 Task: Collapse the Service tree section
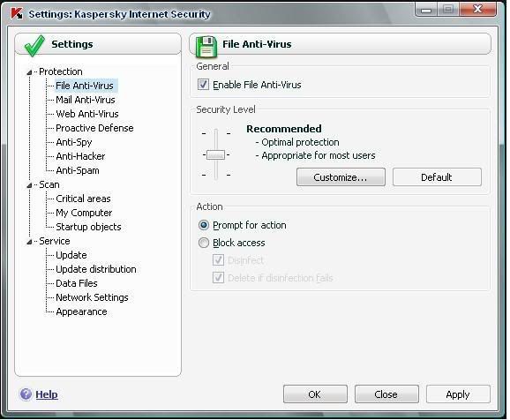point(29,242)
